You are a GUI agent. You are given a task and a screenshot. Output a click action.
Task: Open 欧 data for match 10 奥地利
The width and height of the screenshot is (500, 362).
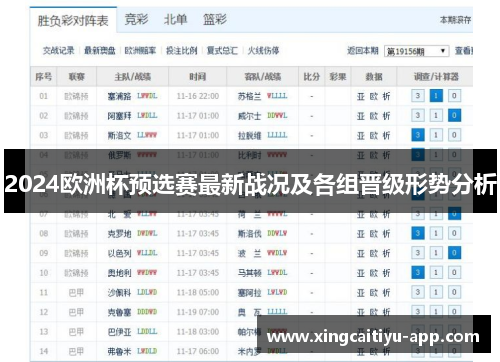point(374,273)
